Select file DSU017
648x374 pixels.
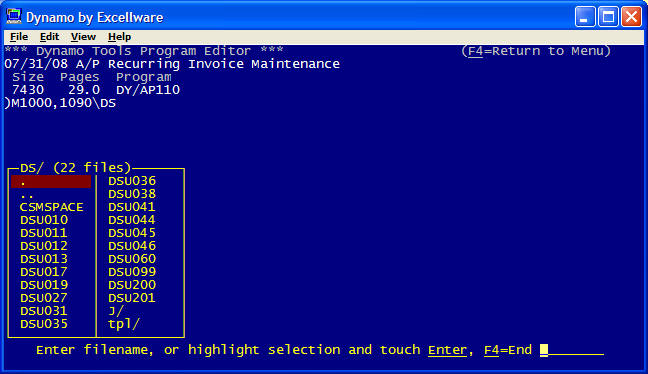tap(44, 272)
